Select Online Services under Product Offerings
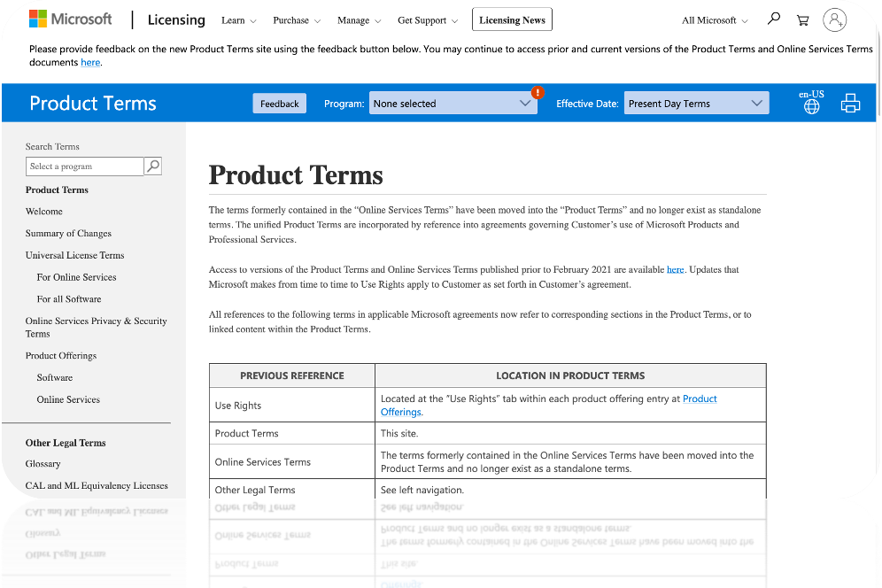This screenshot has width=882, height=588. tap(68, 399)
